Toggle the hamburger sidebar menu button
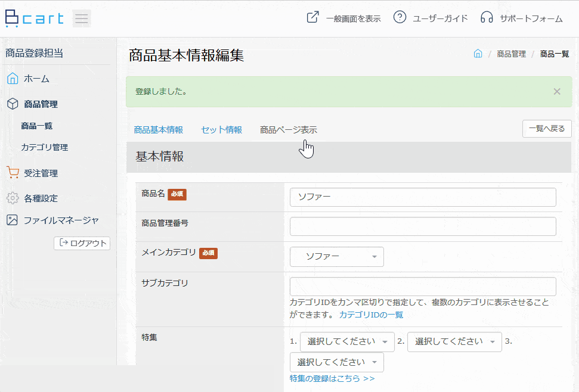Viewport: 579px width, 392px height. pyautogui.click(x=82, y=18)
